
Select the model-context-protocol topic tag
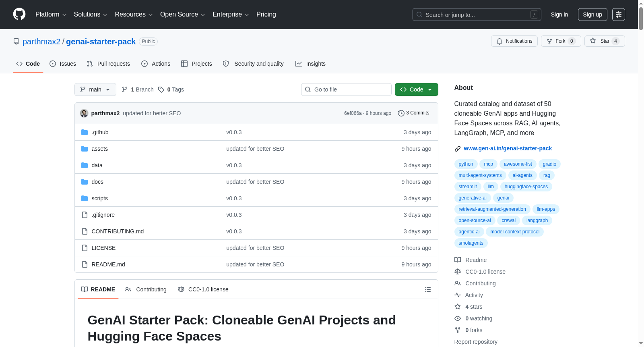pos(515,232)
